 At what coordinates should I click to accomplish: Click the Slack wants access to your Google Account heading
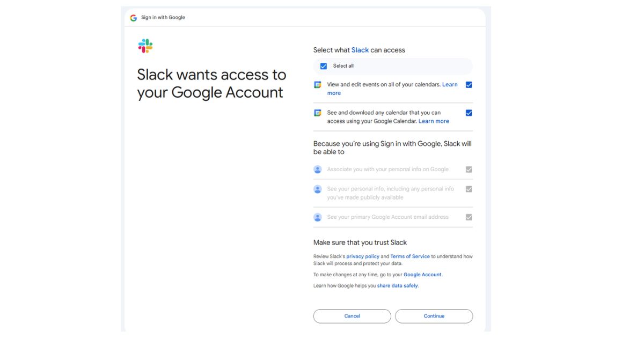click(x=211, y=84)
